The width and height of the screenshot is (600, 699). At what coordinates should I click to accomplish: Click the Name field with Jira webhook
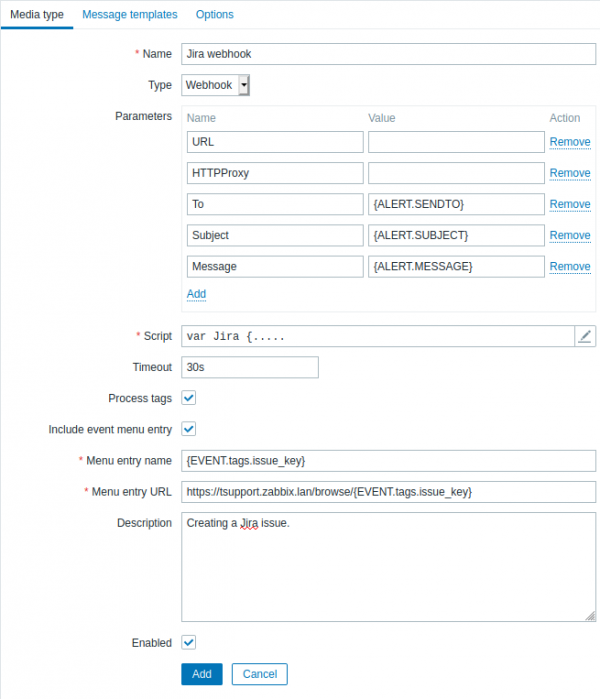click(388, 54)
